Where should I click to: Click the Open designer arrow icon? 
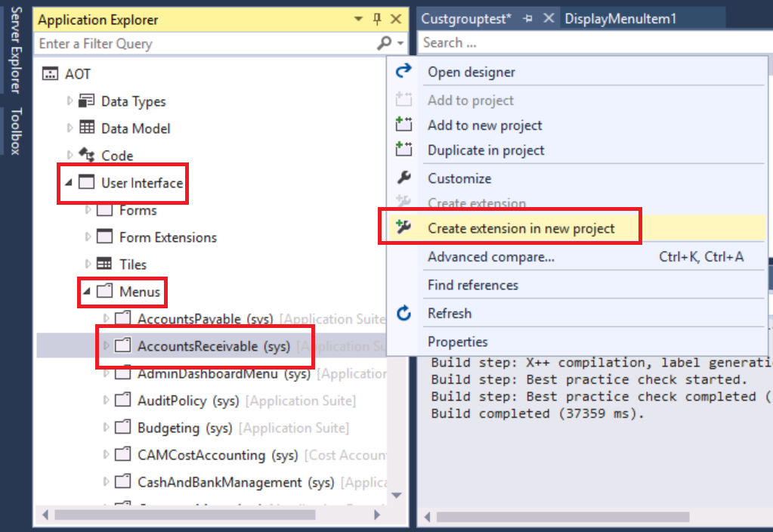coord(404,71)
